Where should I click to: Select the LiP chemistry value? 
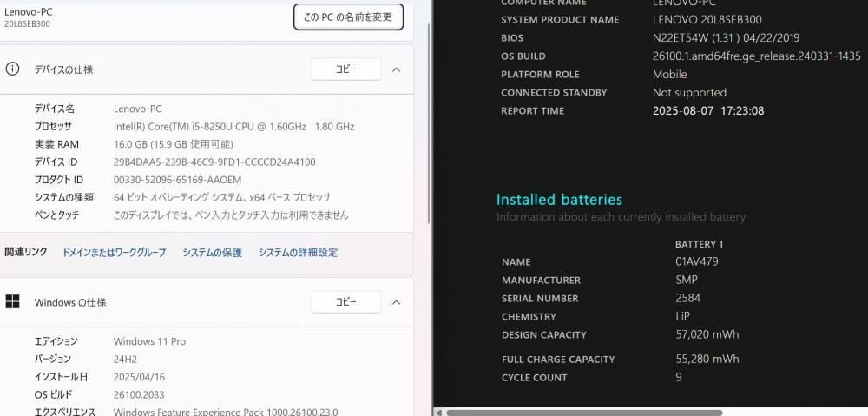682,316
